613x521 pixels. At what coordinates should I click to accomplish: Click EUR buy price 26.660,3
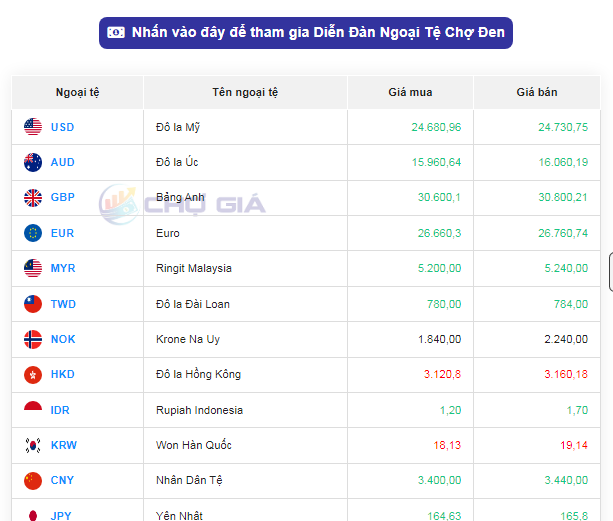tap(439, 233)
